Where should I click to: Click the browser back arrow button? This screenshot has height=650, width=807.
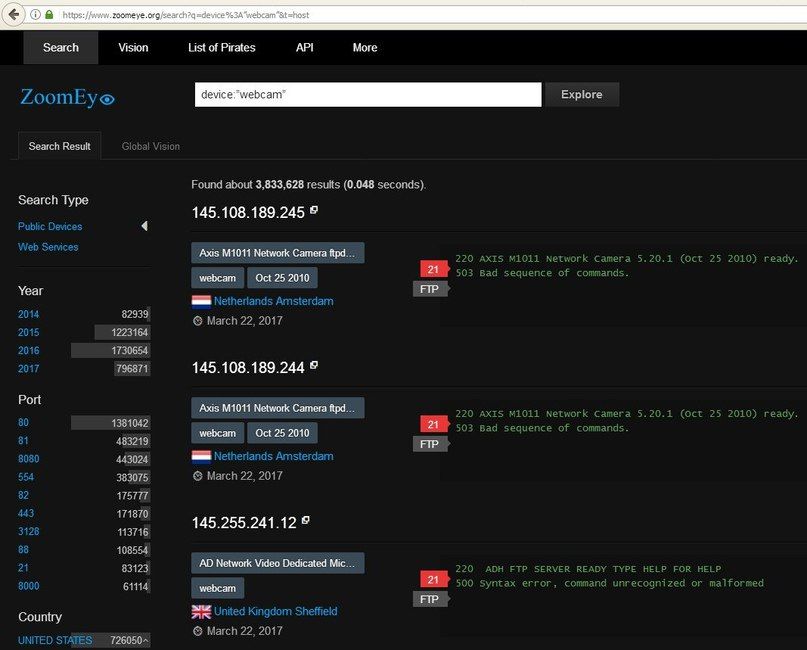[13, 14]
